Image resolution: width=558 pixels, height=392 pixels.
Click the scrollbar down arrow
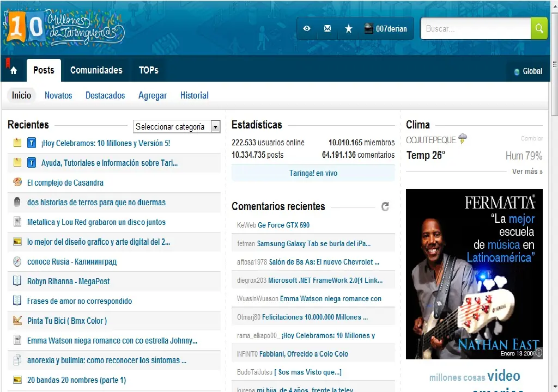[x=554, y=387]
